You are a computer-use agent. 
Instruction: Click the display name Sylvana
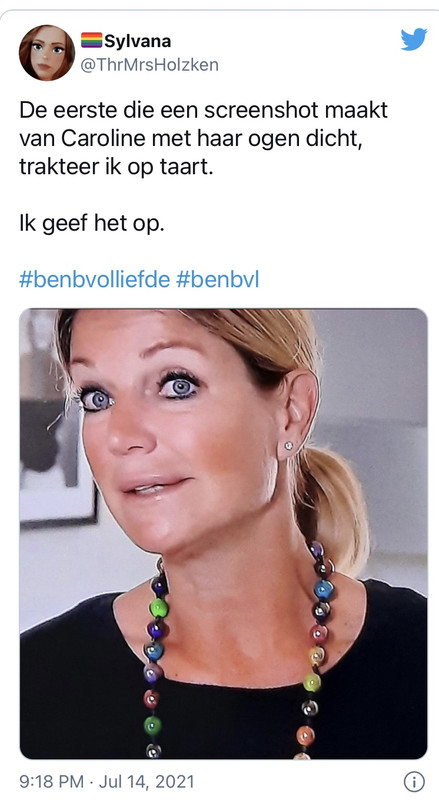point(138,41)
